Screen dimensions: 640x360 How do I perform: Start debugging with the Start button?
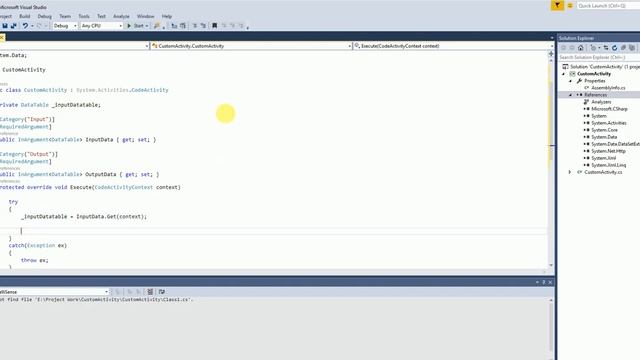[x=135, y=26]
